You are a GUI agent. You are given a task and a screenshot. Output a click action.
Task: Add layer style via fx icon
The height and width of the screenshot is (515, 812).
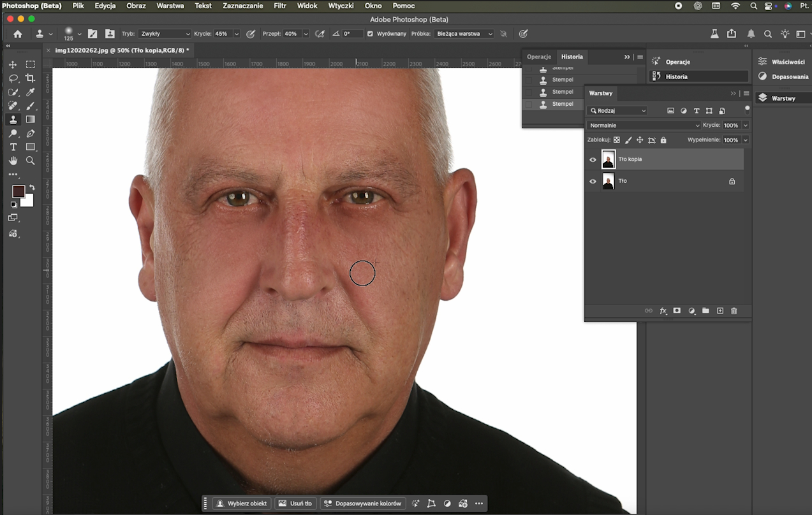click(663, 311)
